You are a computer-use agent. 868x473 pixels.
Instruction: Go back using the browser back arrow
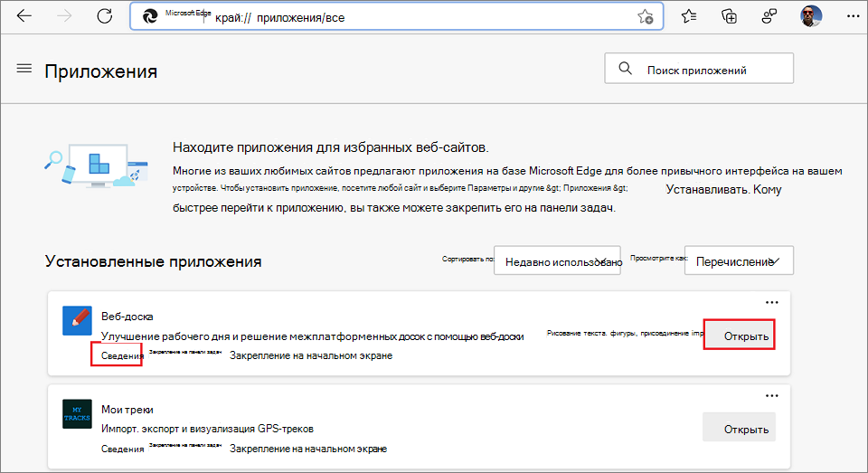tap(24, 16)
